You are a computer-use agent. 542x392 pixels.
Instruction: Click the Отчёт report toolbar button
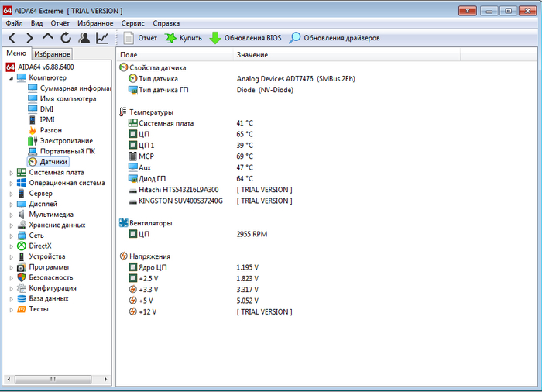[139, 38]
